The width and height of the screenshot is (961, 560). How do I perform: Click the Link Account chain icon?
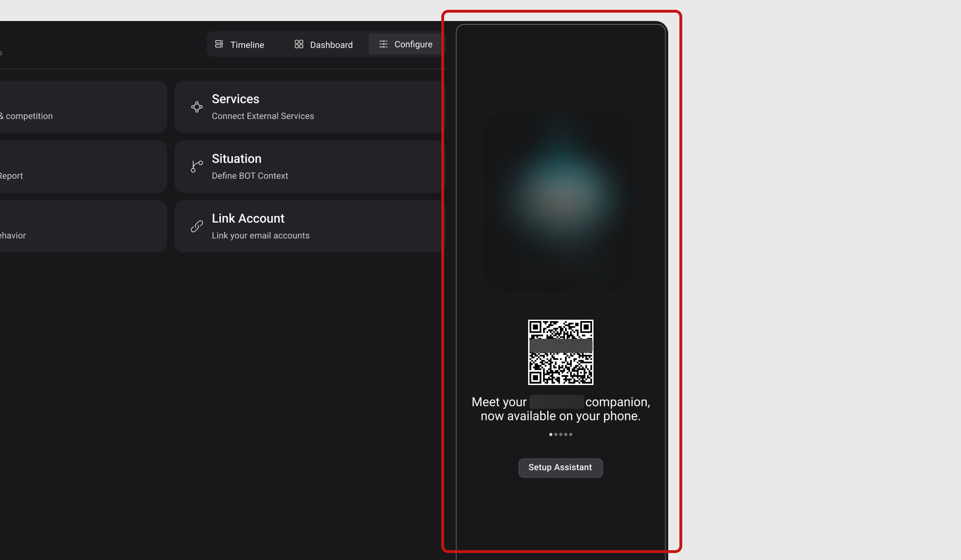[197, 226]
